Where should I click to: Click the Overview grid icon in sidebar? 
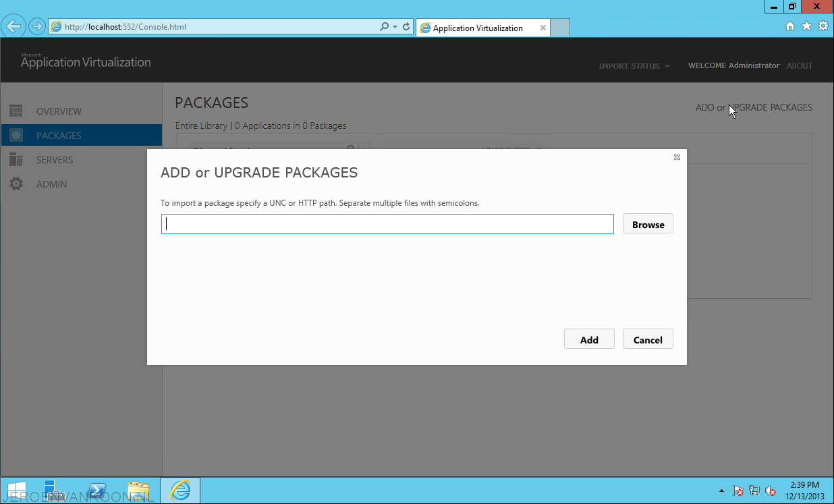(16, 111)
